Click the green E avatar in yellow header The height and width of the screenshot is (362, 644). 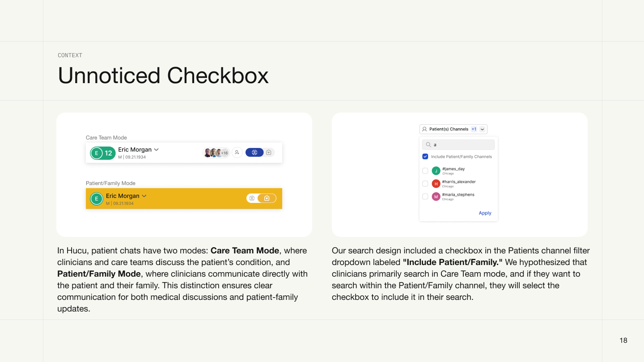pyautogui.click(x=97, y=199)
